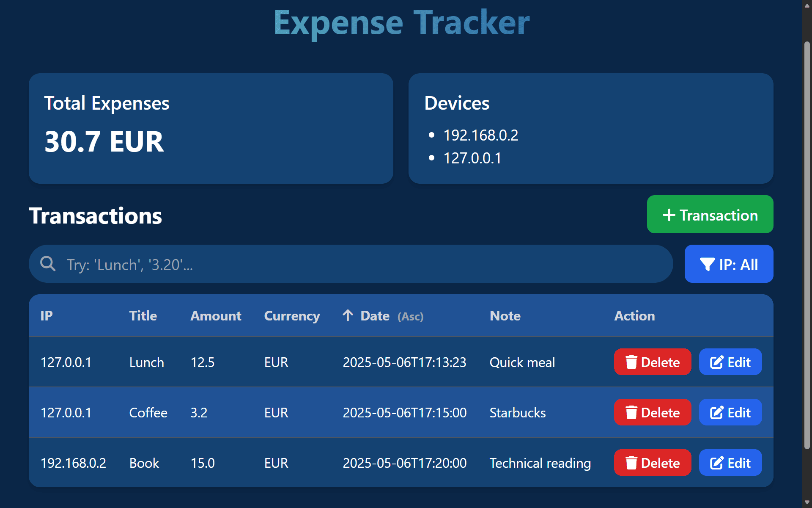This screenshot has height=508, width=812.
Task: Click the Quick meal note
Action: click(x=522, y=362)
